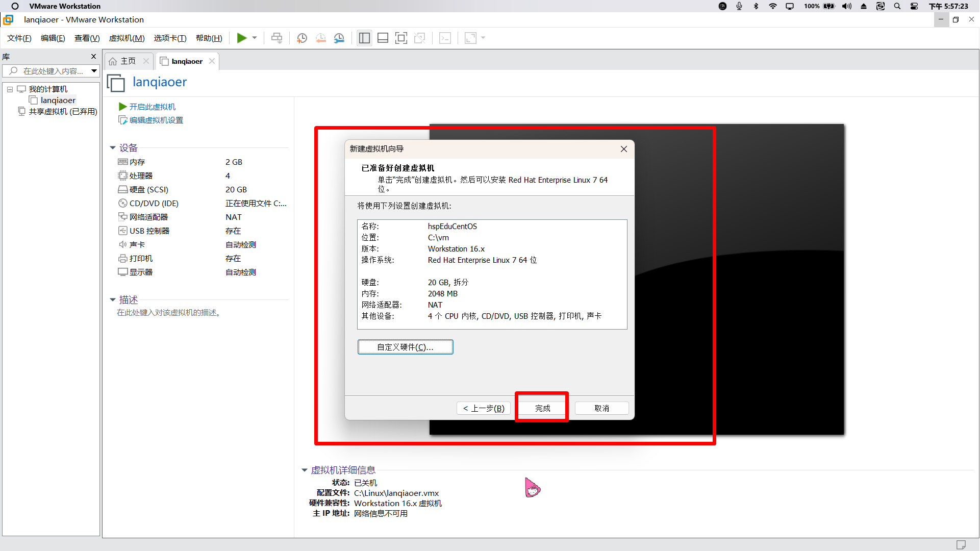980x551 pixels.
Task: Open the power options dropdown arrow
Action: pos(255,38)
